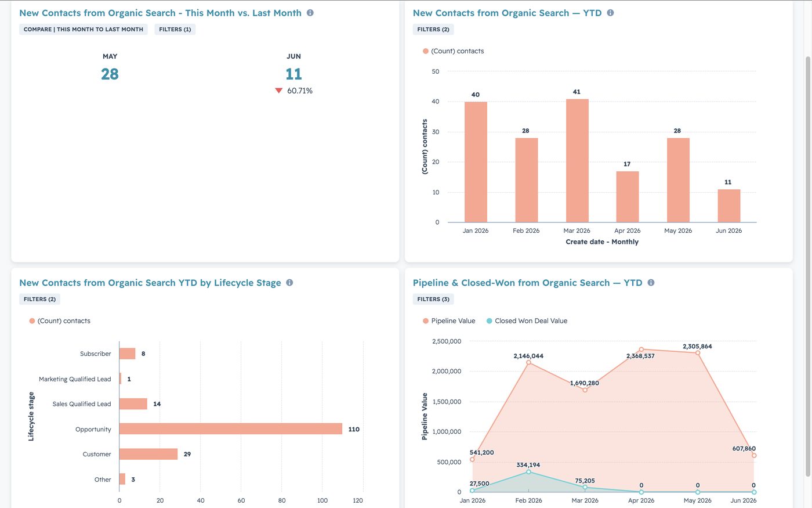This screenshot has width=812, height=508.
Task: Open 'New Contacts from Organic Search - This Month vs. Last Month' report
Action: pyautogui.click(x=160, y=13)
